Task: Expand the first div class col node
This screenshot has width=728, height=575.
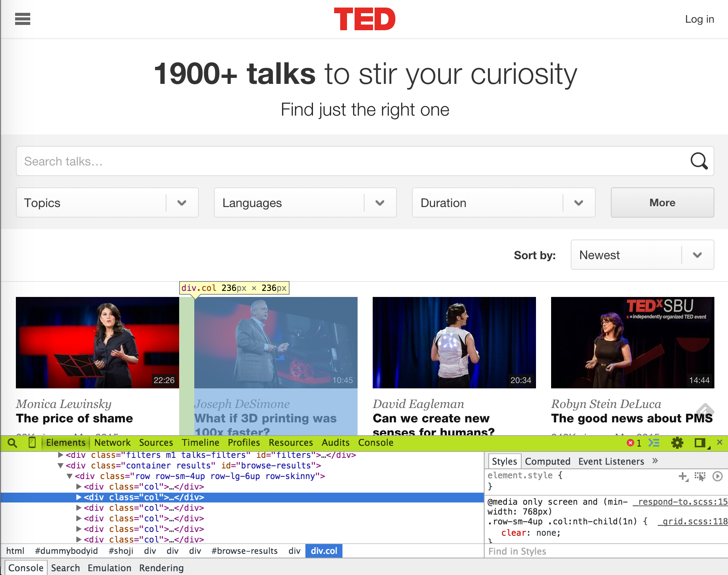Action: 79,487
